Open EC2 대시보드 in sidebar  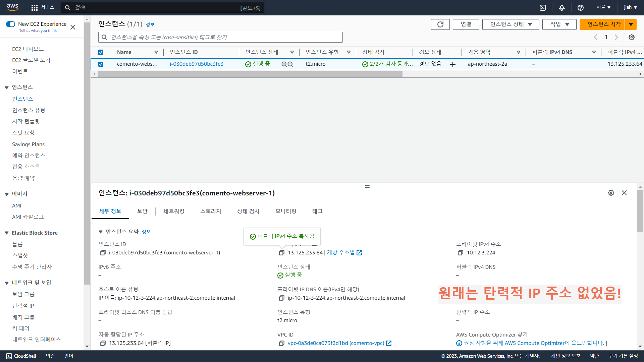28,49
